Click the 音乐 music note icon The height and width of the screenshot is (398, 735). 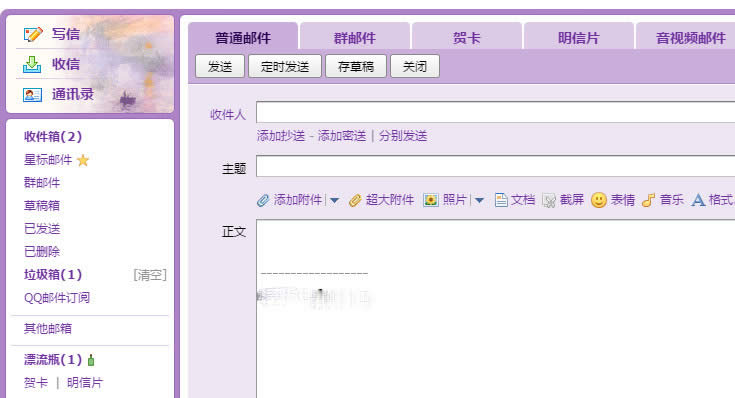click(x=648, y=201)
